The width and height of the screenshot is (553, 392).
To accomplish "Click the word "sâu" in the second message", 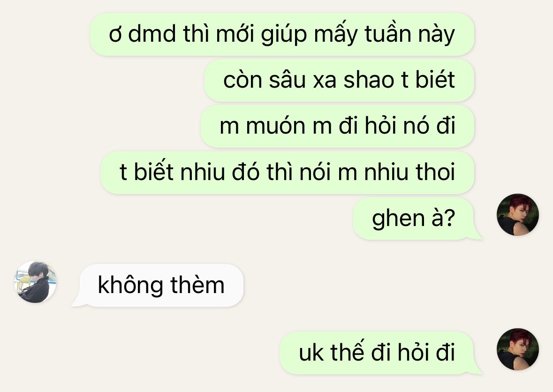I will coord(287,80).
